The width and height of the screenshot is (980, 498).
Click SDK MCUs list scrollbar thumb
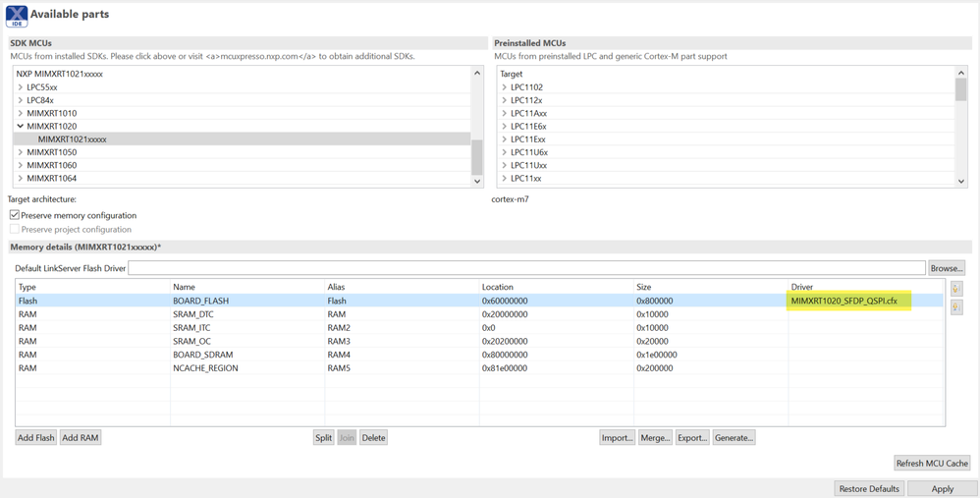pos(477,157)
